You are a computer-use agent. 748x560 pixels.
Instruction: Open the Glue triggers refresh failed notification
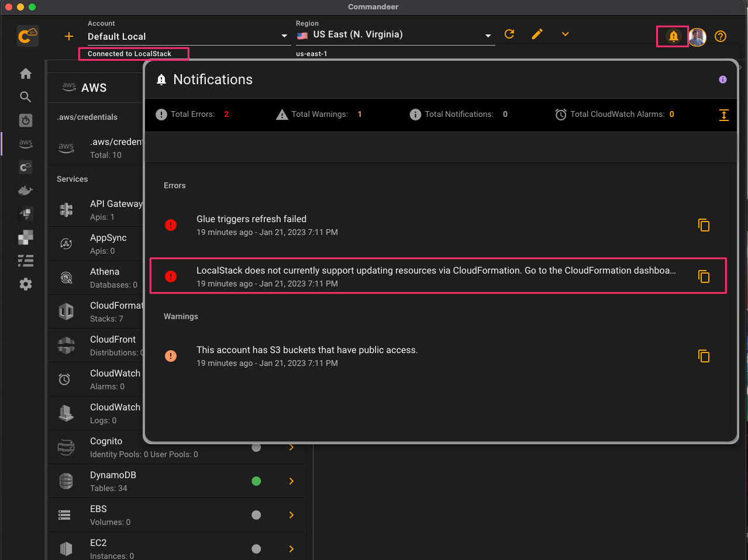tap(437, 225)
